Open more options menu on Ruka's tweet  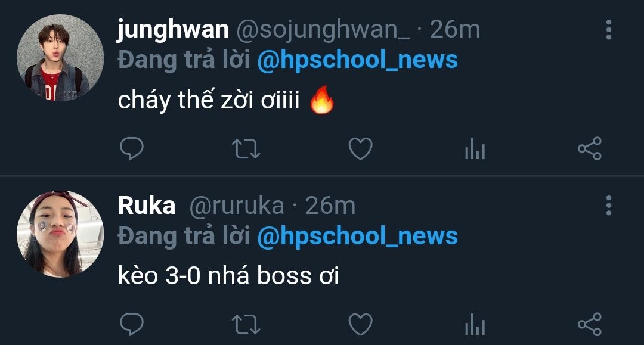click(609, 206)
